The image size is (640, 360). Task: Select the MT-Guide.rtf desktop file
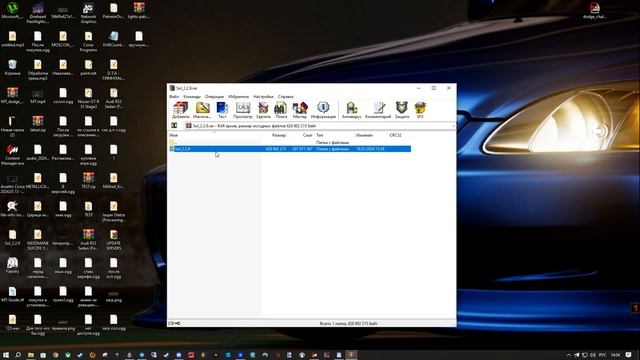pyautogui.click(x=12, y=294)
